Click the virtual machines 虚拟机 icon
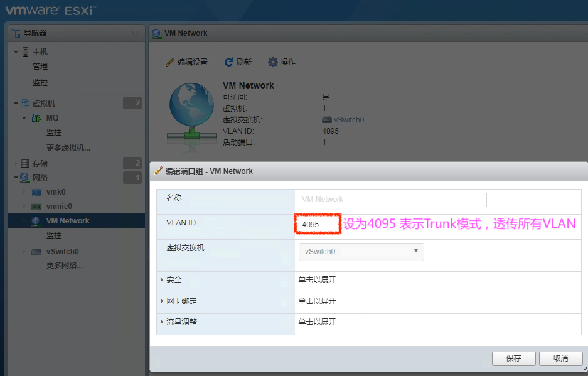 25,103
